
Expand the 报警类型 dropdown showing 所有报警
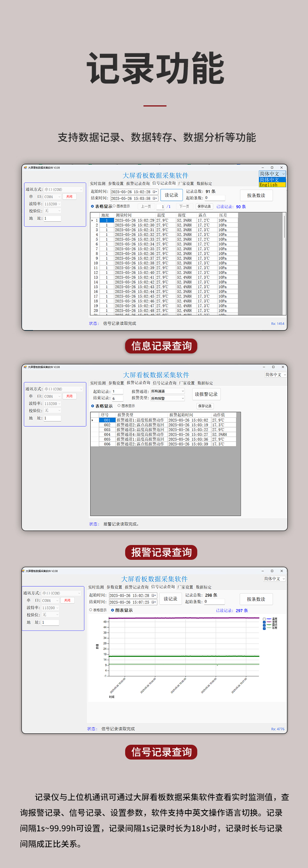tap(182, 398)
